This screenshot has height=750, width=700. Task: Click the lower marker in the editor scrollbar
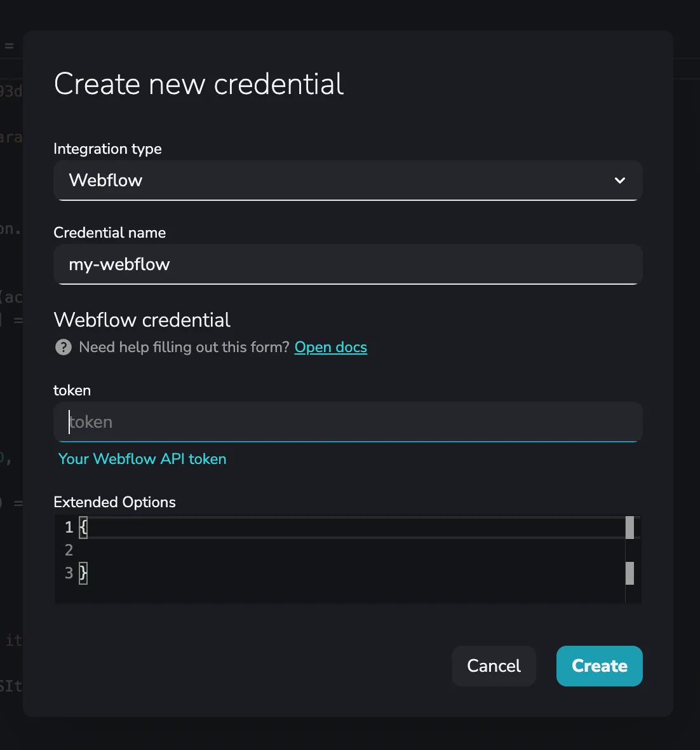[629, 573]
